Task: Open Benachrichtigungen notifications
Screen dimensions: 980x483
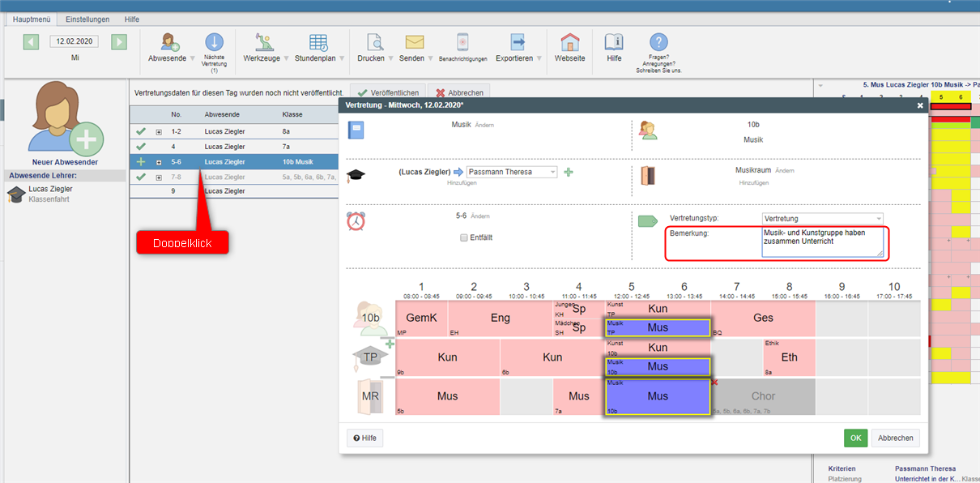Action: (462, 42)
